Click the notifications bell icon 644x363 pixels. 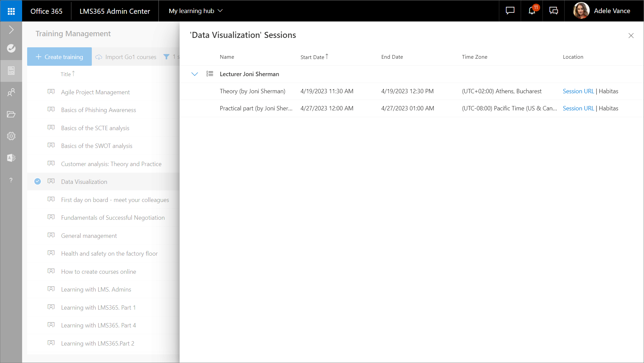pos(532,11)
